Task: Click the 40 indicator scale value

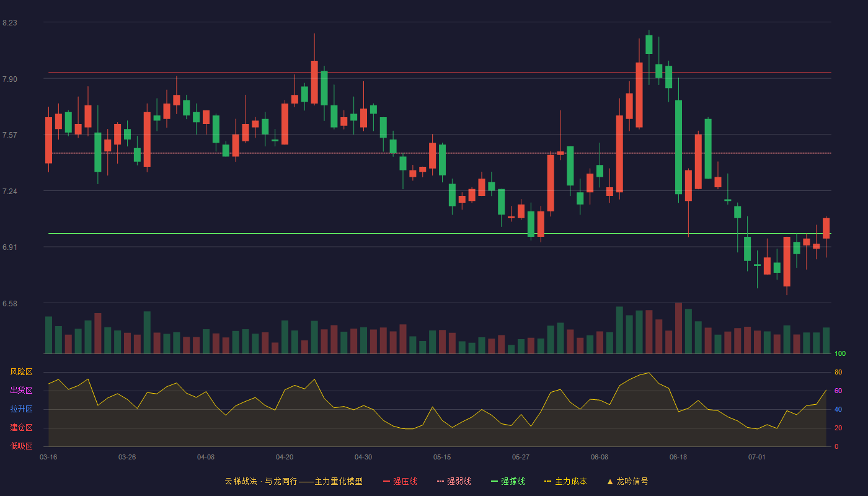Action: tap(838, 409)
